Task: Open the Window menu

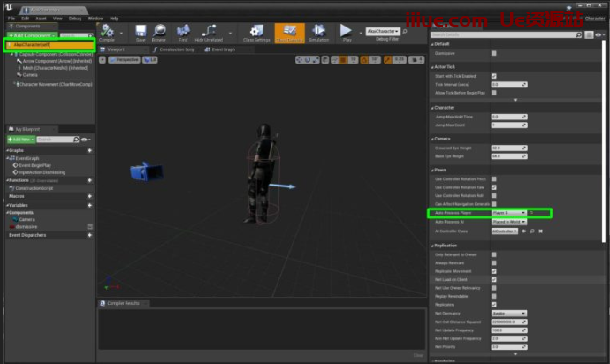Action: click(x=95, y=18)
